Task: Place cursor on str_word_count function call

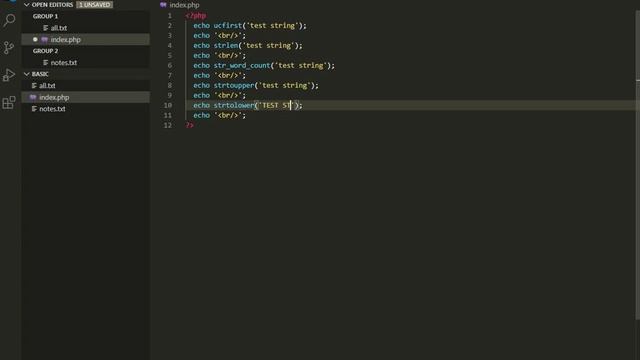Action: [x=242, y=65]
